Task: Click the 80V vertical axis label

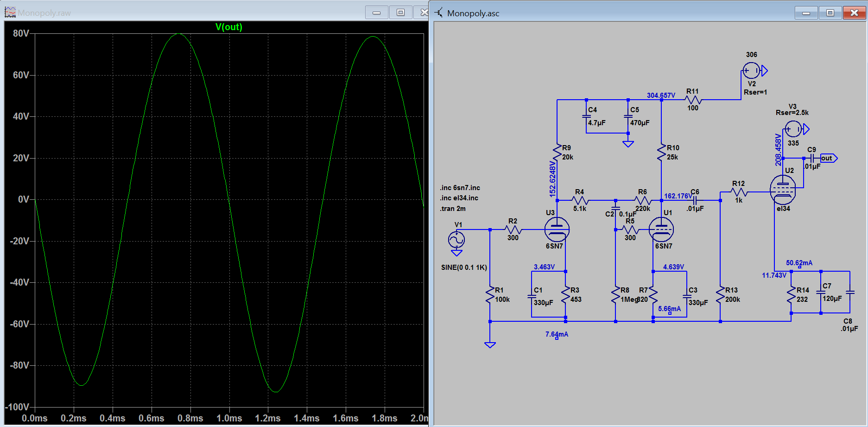Action: point(21,33)
